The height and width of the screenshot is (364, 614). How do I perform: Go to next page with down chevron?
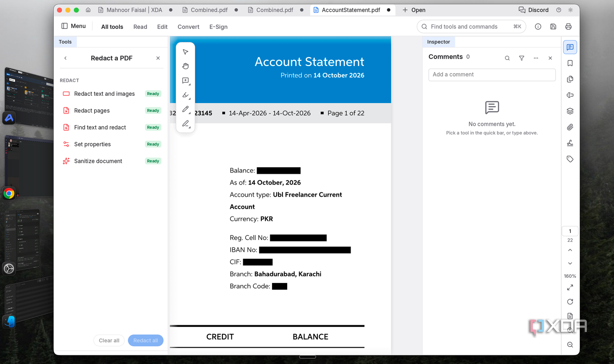570,264
